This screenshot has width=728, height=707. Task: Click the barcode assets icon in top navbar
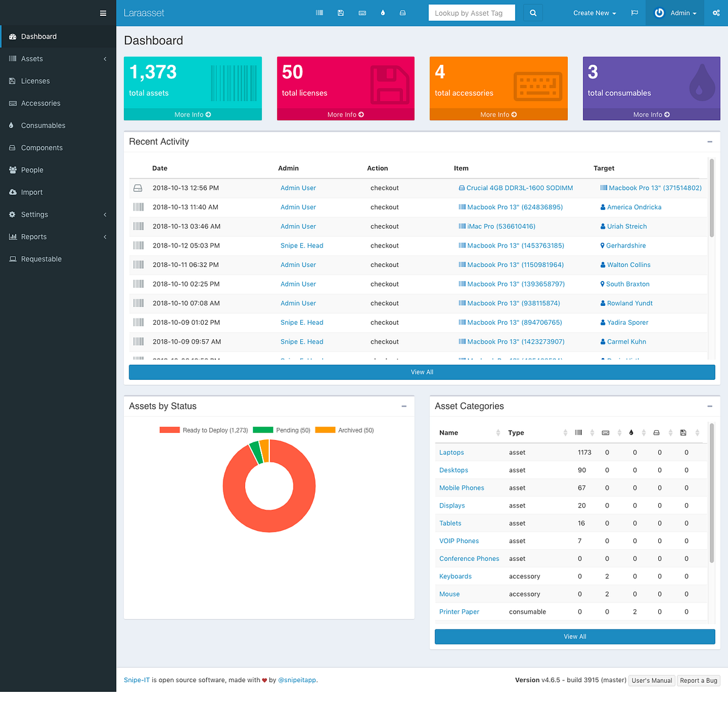click(x=319, y=13)
